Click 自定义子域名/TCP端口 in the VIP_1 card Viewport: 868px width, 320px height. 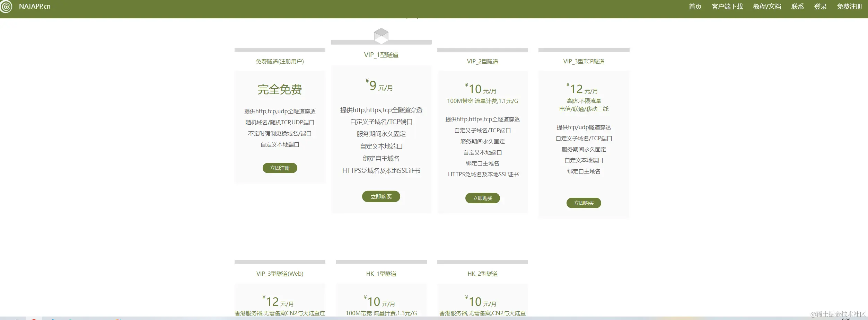[x=381, y=122]
